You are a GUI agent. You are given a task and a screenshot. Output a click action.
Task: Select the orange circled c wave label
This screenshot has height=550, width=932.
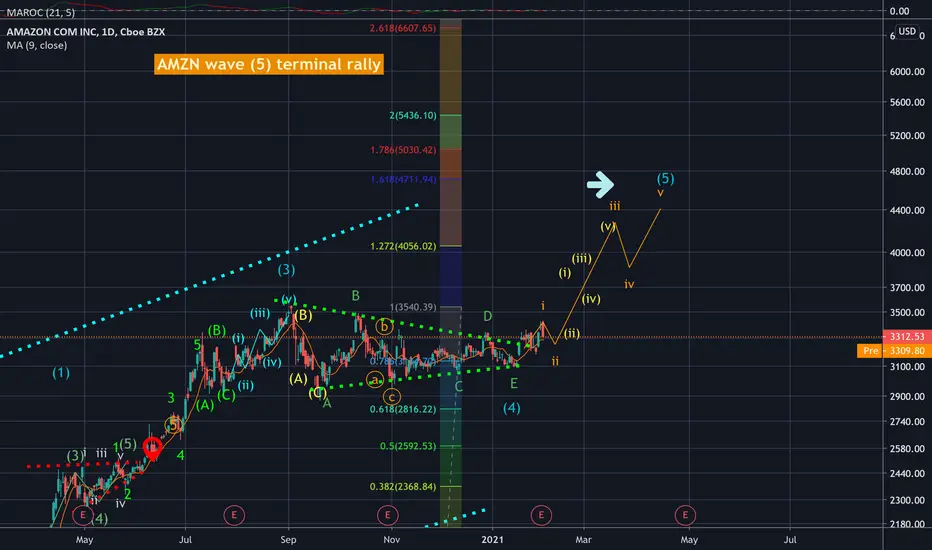391,397
